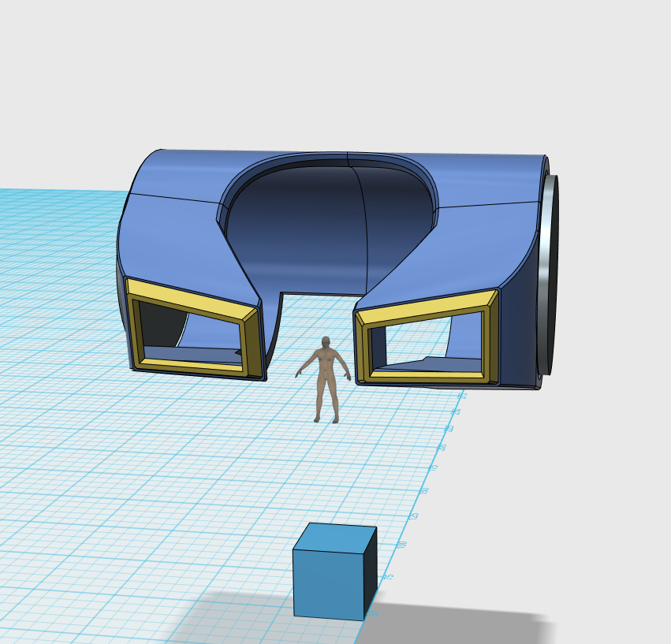This screenshot has height=644, width=671.
Task: Click the grid ruler label 100
Action: 401,545
